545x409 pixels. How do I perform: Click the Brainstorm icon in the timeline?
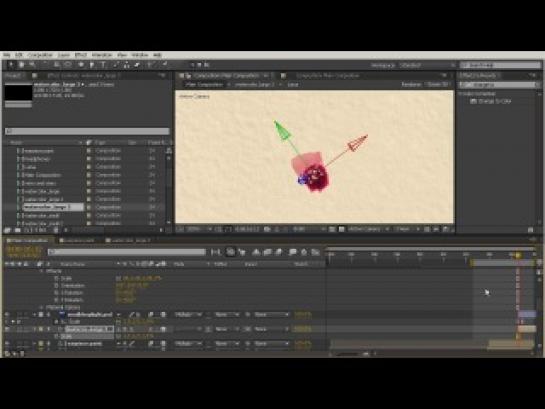click(292, 252)
